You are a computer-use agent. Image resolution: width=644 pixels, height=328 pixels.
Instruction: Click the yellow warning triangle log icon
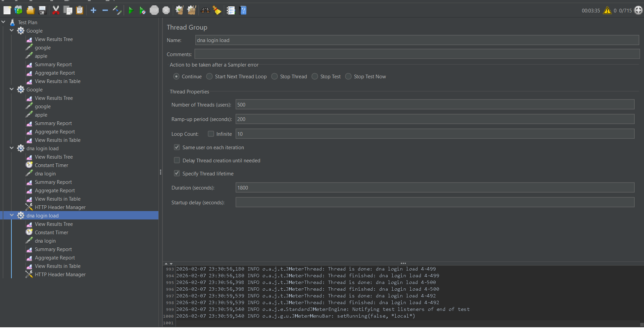[x=607, y=11]
